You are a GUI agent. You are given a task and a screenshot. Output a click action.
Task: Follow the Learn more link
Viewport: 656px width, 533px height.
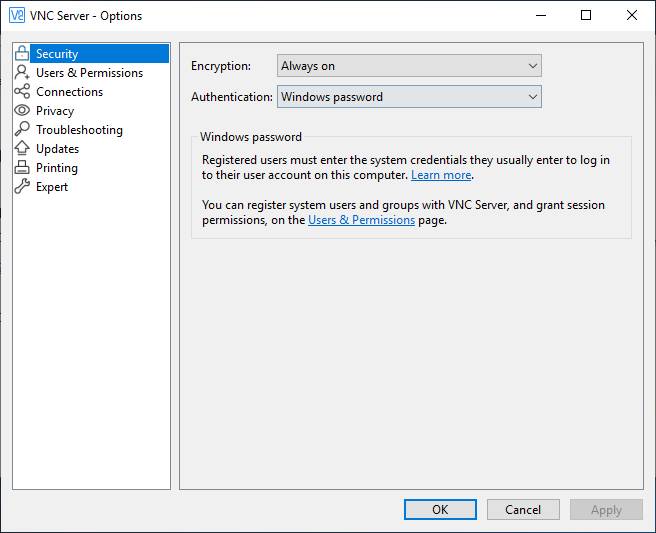[441, 175]
